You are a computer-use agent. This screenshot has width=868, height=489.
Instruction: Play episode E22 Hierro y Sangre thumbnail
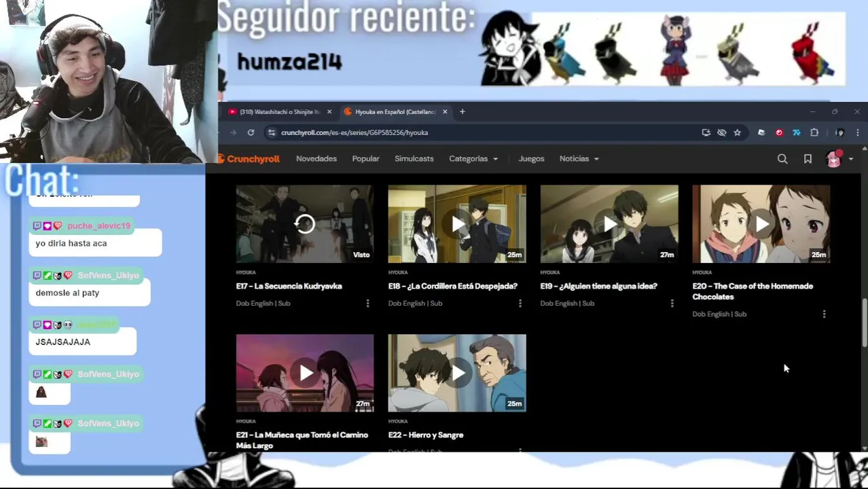pos(457,373)
